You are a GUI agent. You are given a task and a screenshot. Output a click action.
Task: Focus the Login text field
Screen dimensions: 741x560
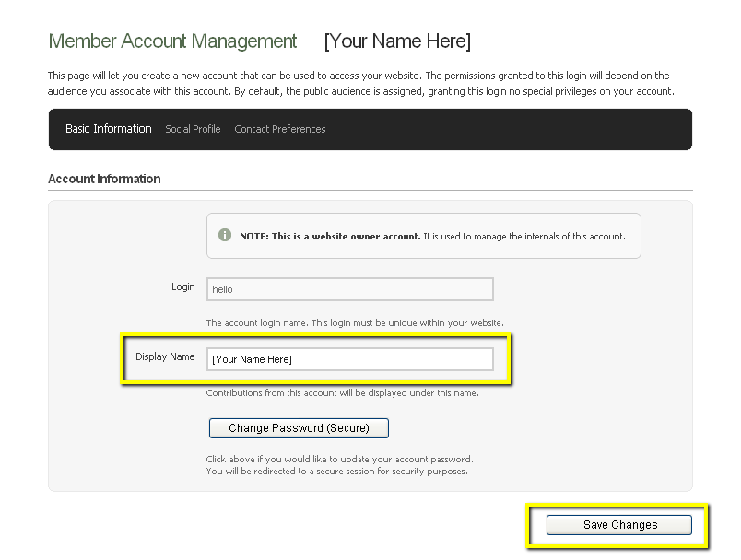(x=349, y=289)
